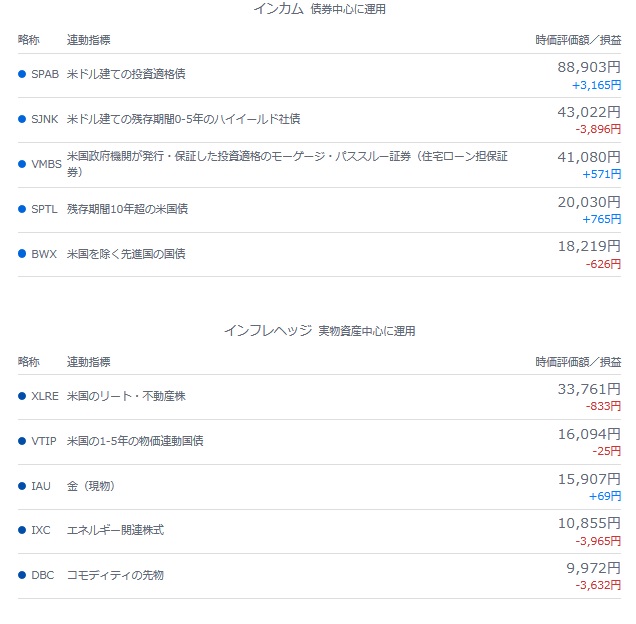Select the IAU ticker label
Viewport: 636px width, 624px height.
click(41, 486)
